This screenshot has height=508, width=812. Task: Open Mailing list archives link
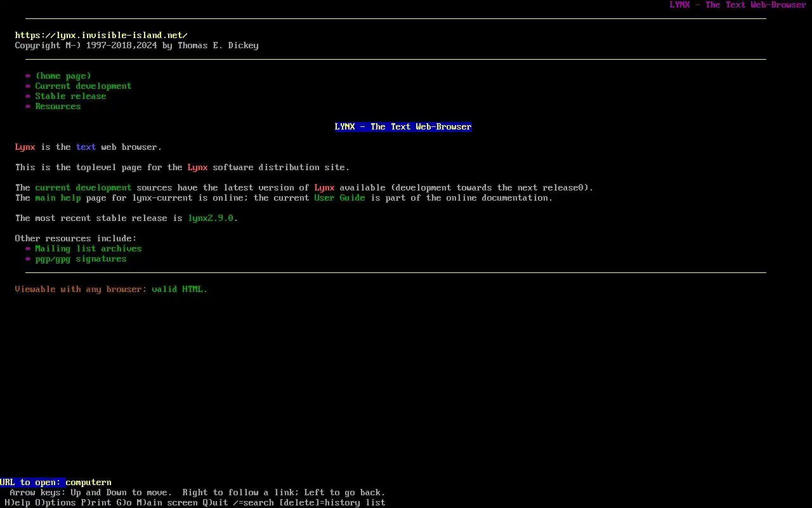click(89, 249)
